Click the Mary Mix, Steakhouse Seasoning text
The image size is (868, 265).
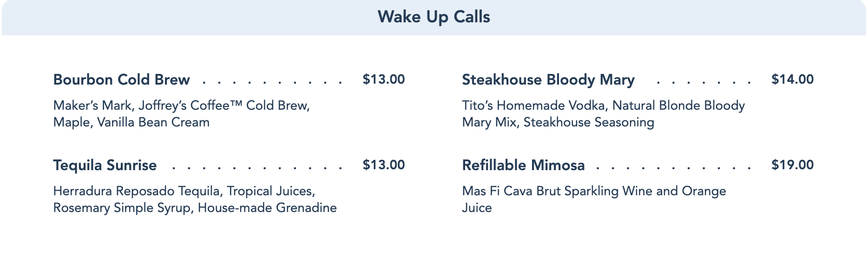click(558, 122)
